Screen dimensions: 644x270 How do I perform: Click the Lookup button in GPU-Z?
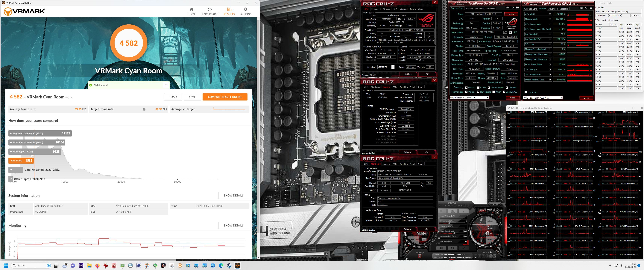click(511, 14)
